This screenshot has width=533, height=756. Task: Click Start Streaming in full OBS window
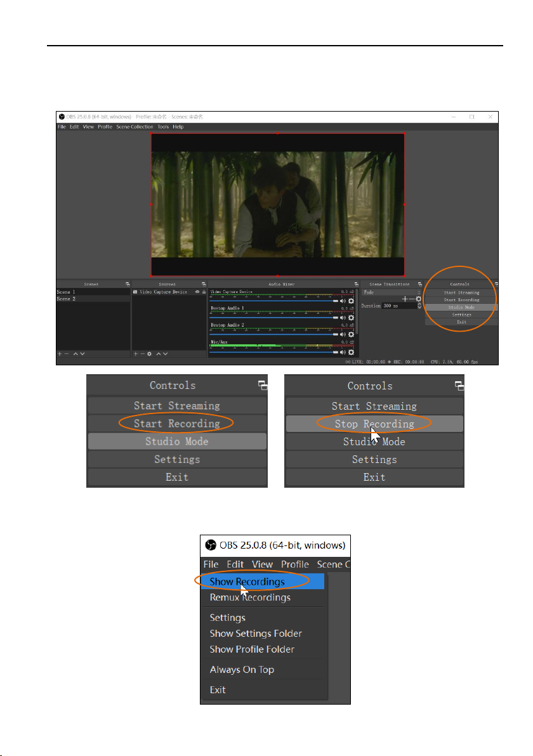[x=461, y=292]
